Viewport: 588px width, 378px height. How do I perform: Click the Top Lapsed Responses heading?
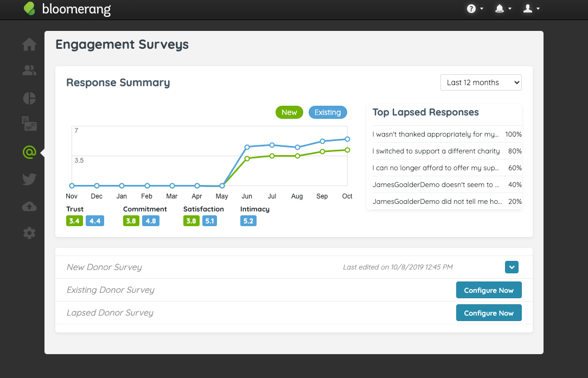click(426, 112)
